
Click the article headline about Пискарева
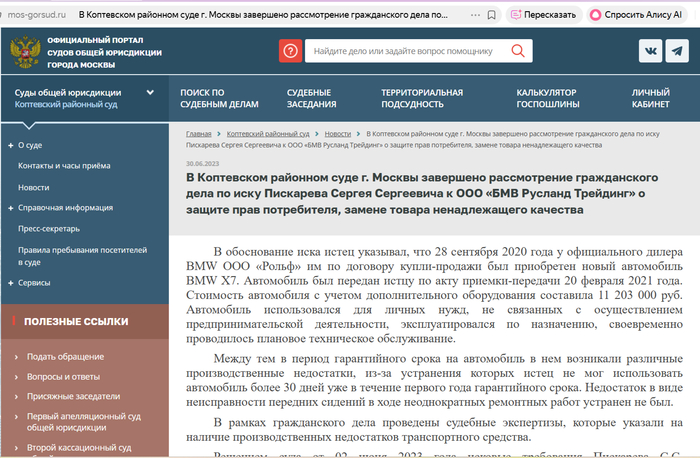pyautogui.click(x=422, y=193)
